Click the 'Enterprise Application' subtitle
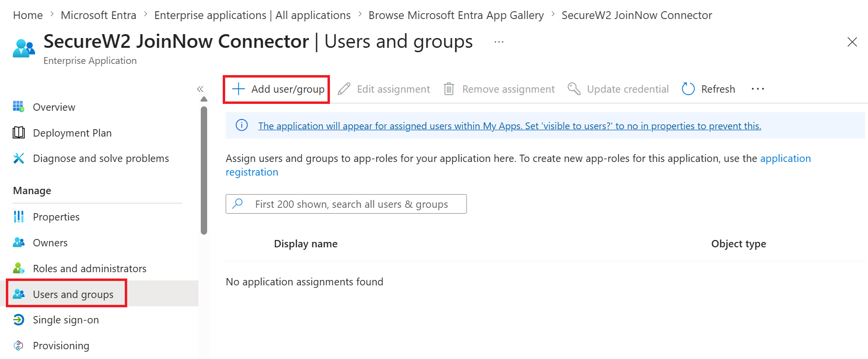868x359 pixels. pos(90,60)
